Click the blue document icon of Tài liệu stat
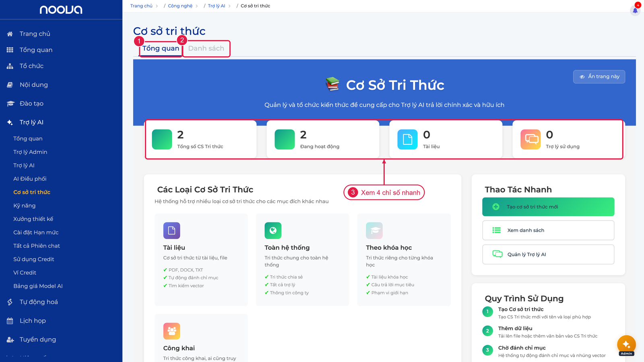The height and width of the screenshot is (362, 644). coord(407,139)
